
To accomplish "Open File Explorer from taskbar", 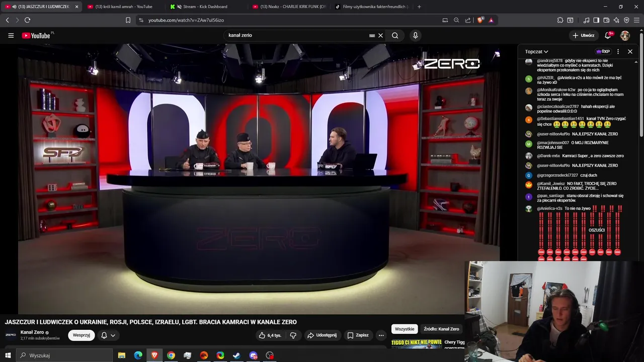I will coord(122,355).
